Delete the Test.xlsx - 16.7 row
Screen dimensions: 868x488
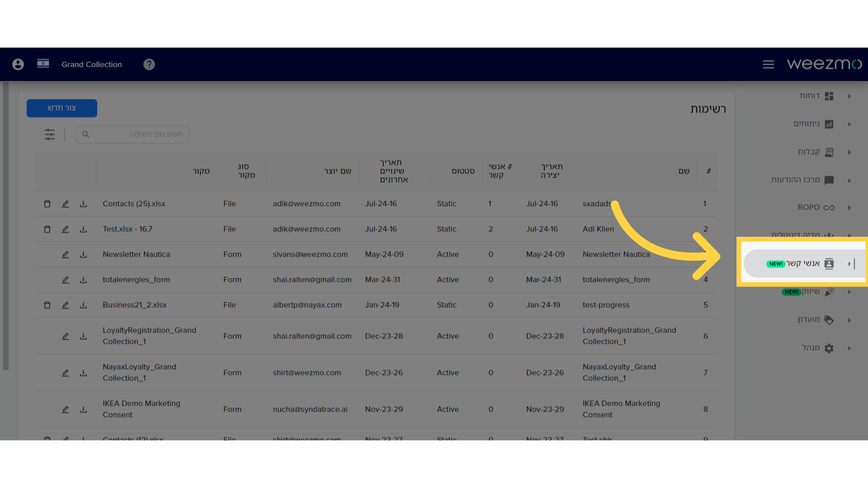(x=47, y=229)
